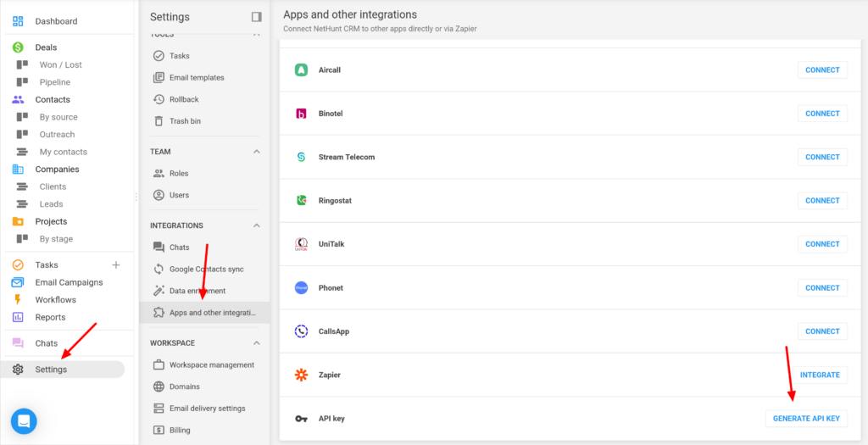Click the Zapier logo icon
The image size is (868, 445).
click(x=301, y=375)
